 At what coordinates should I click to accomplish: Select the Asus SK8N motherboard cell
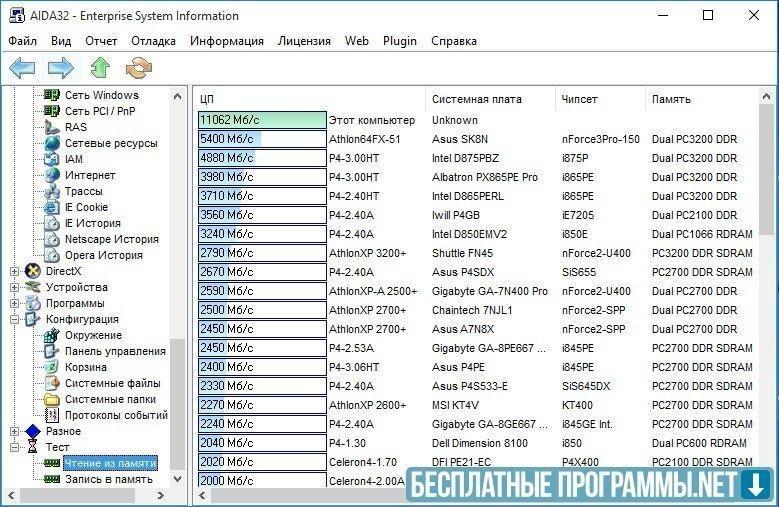coord(460,140)
